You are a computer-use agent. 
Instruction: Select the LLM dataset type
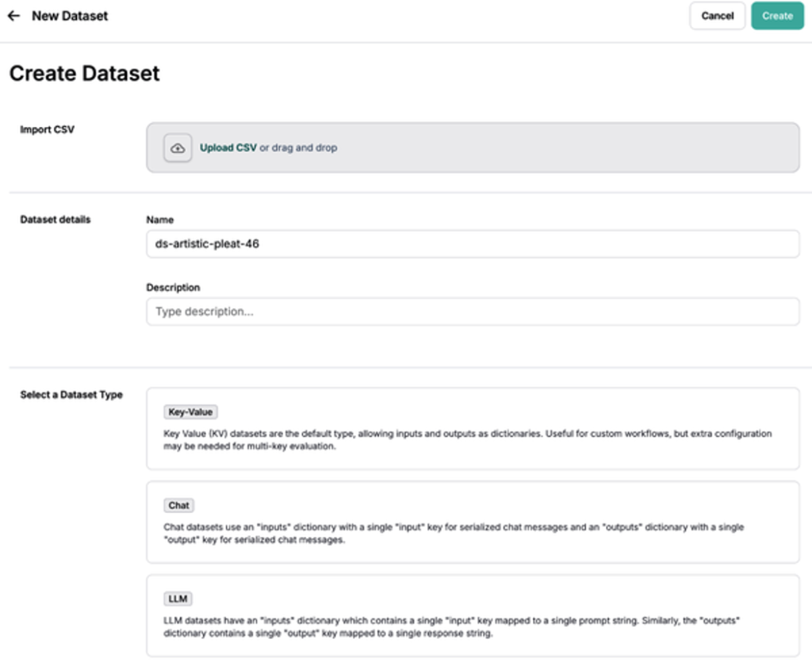tap(473, 614)
